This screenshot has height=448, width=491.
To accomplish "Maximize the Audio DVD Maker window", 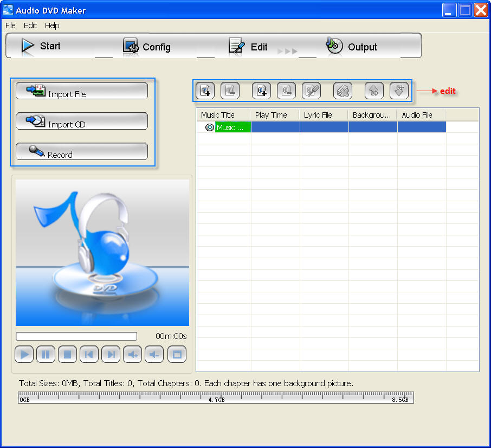I will (465, 10).
